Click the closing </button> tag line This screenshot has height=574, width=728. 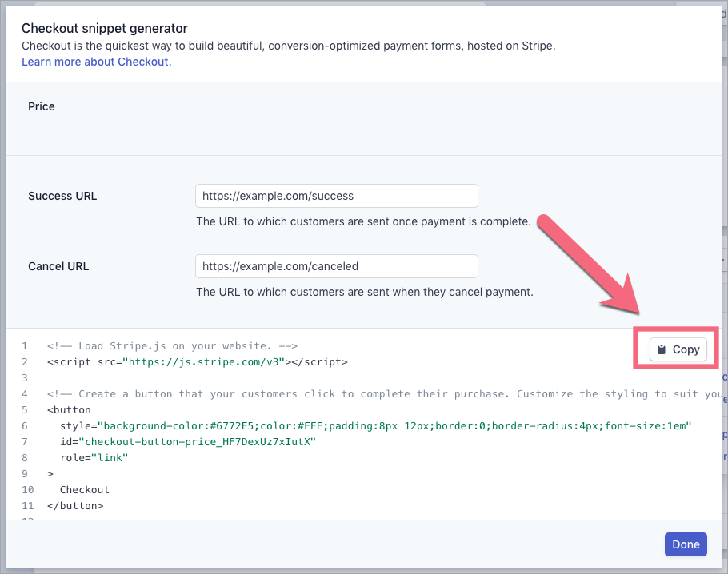click(75, 505)
